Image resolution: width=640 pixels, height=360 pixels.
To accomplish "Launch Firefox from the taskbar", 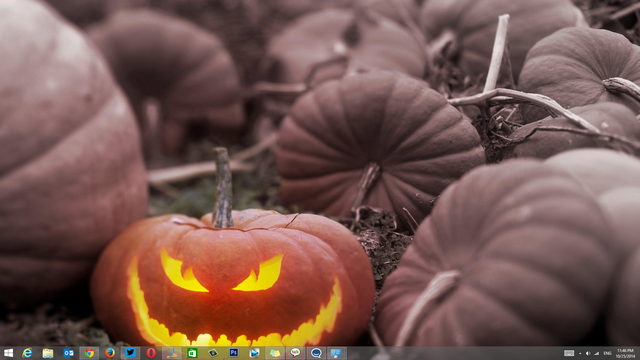I will coord(109,353).
